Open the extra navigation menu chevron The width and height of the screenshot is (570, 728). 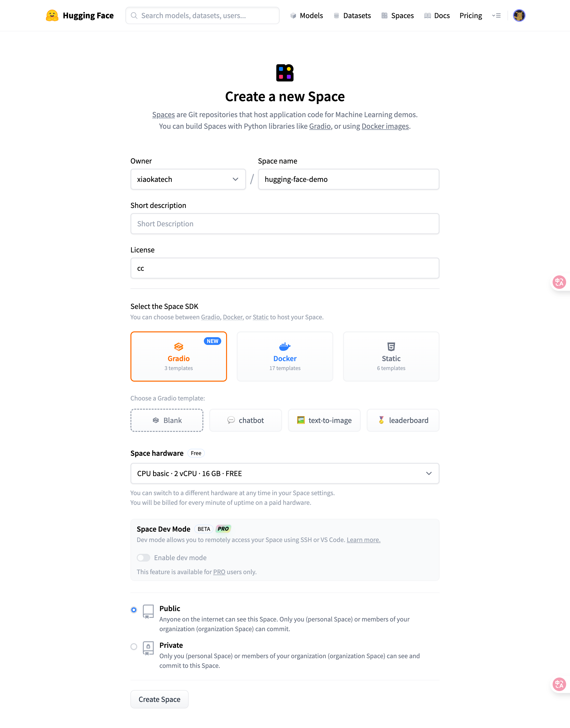pyautogui.click(x=496, y=15)
